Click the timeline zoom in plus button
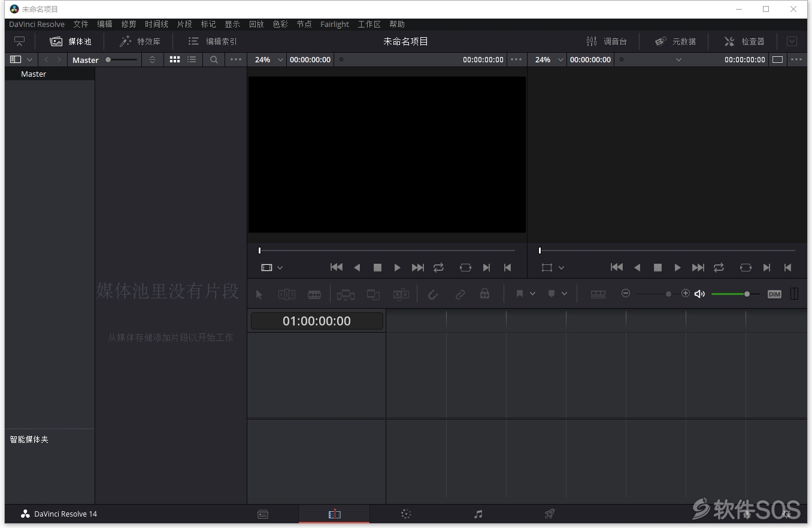 tap(686, 293)
